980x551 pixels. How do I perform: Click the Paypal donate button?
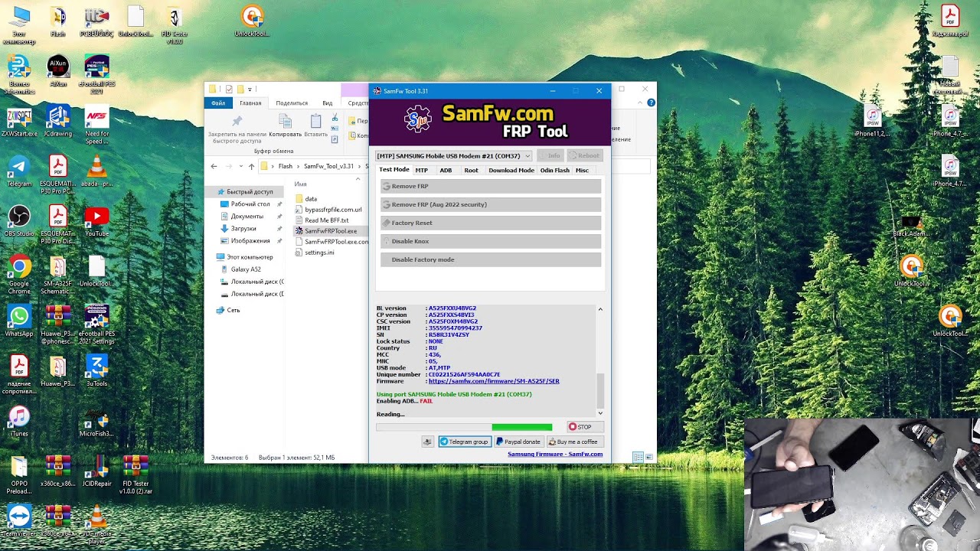click(x=519, y=442)
